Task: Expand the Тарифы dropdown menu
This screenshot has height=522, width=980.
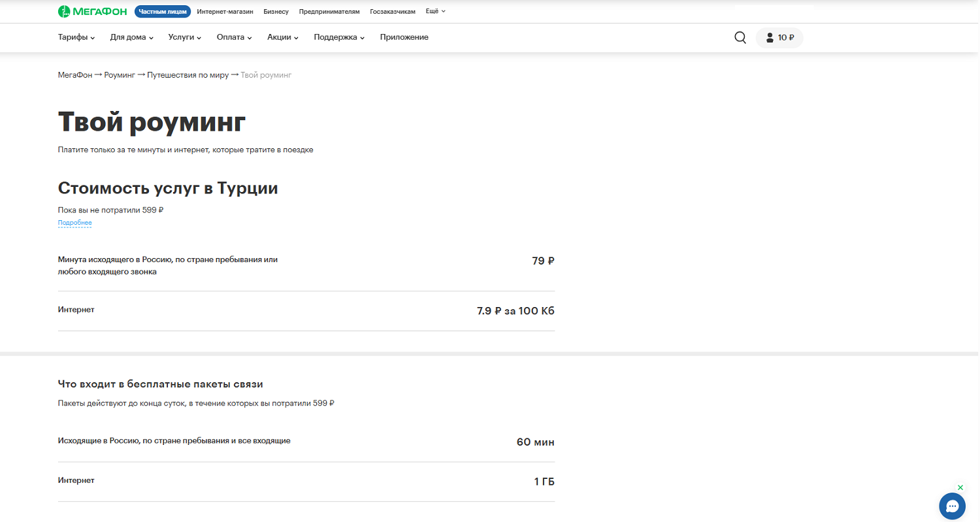Action: 76,37
